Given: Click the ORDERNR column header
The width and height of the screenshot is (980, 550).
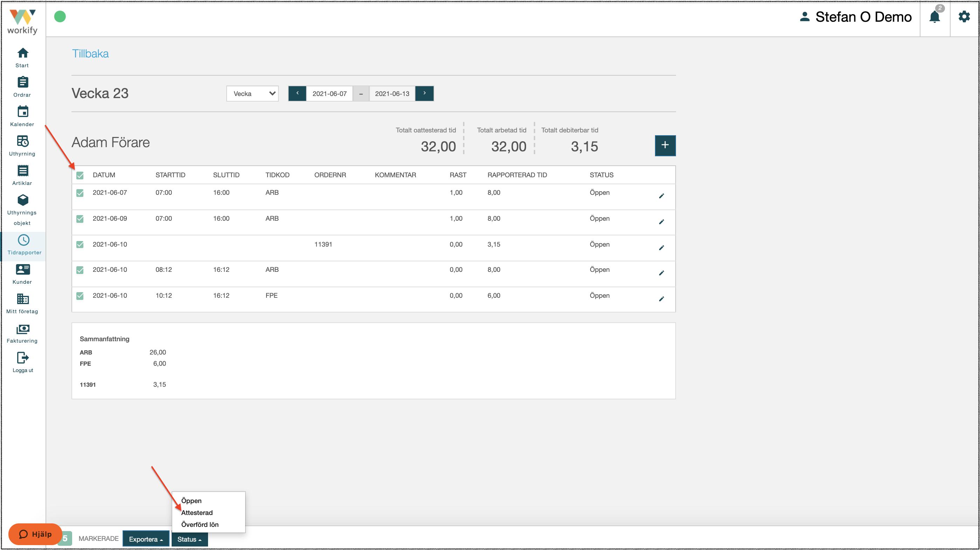Looking at the screenshot, I should pos(330,175).
